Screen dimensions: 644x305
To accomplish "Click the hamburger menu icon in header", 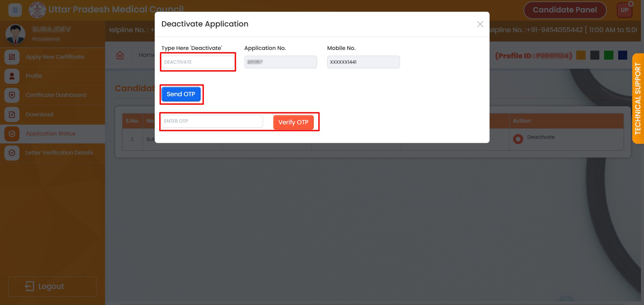I will pyautogui.click(x=15, y=10).
